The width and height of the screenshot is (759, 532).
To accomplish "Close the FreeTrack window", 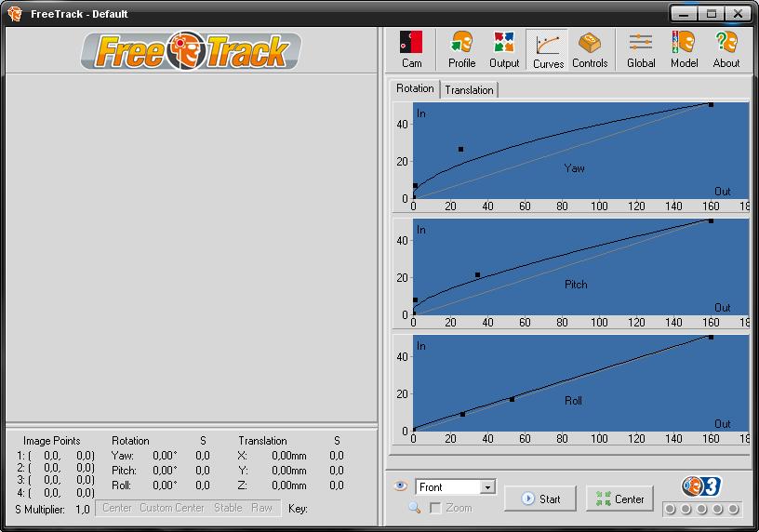I will point(739,14).
